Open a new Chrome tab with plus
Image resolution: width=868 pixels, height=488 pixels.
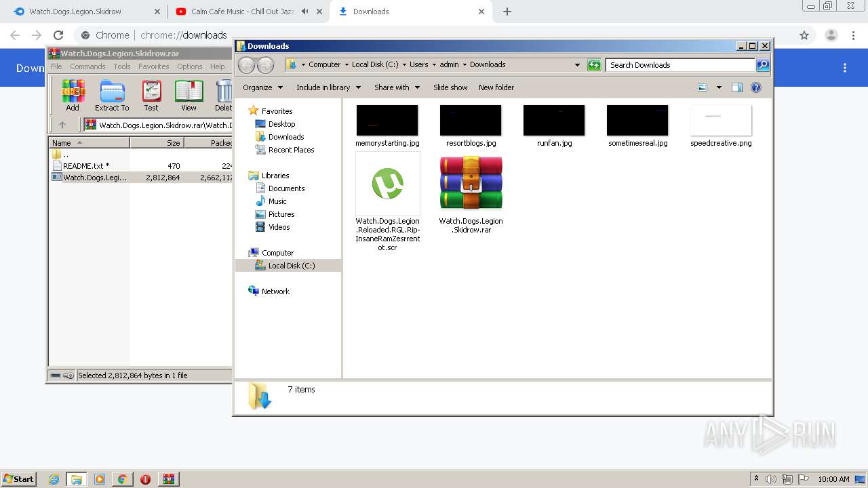pos(507,12)
